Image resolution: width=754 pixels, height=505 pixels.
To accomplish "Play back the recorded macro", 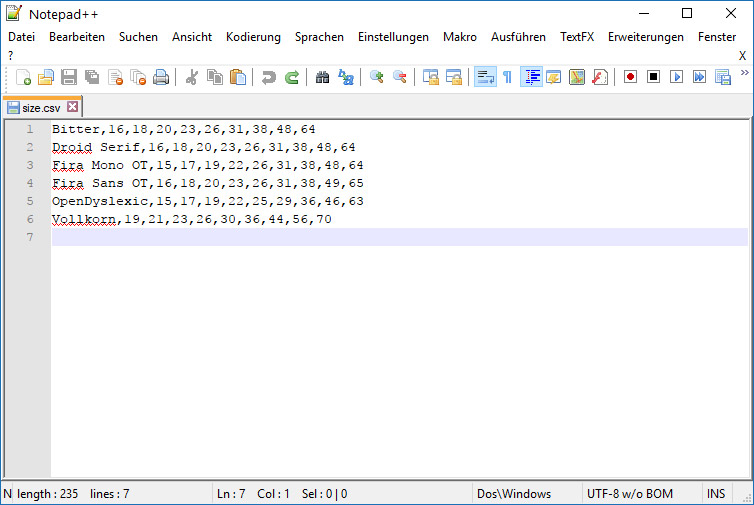I will (x=677, y=77).
